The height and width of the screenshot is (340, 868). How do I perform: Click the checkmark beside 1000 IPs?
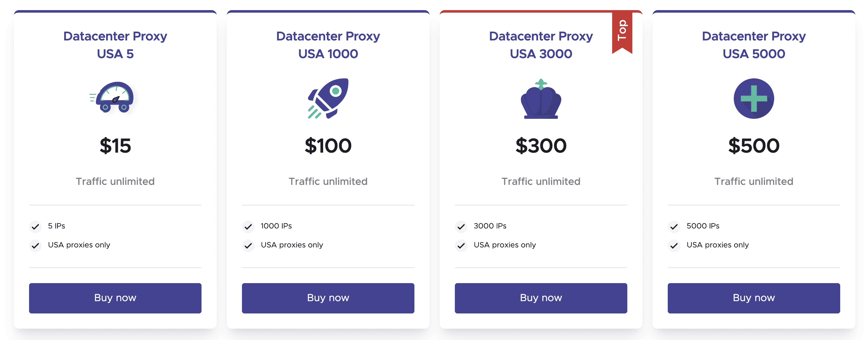(248, 227)
